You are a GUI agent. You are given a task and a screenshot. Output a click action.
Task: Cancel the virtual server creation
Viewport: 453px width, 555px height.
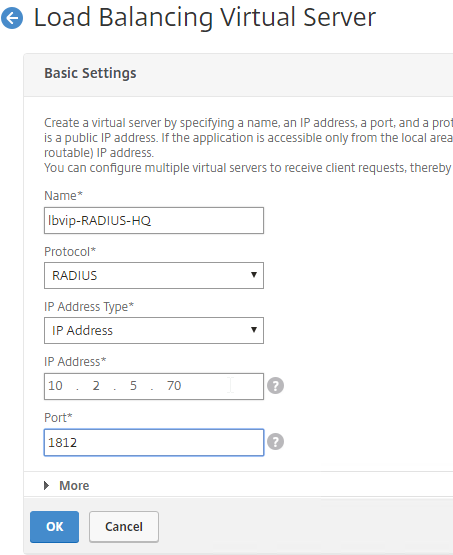click(x=124, y=527)
